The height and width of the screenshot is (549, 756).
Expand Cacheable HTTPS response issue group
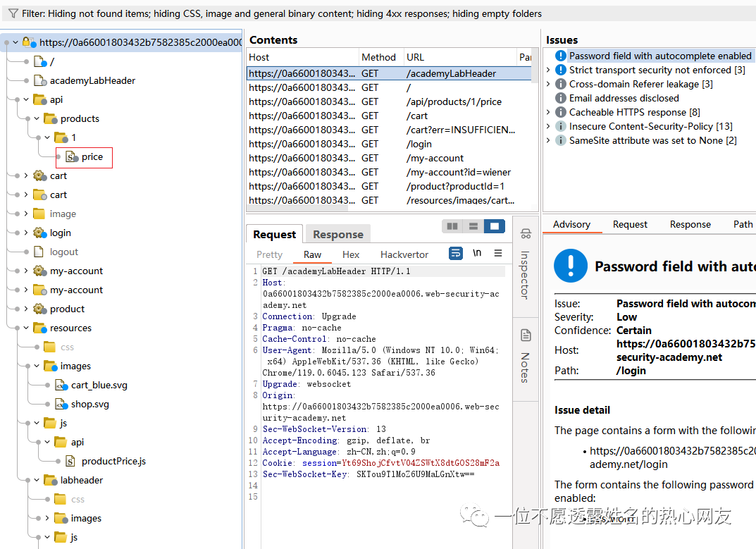coord(548,112)
